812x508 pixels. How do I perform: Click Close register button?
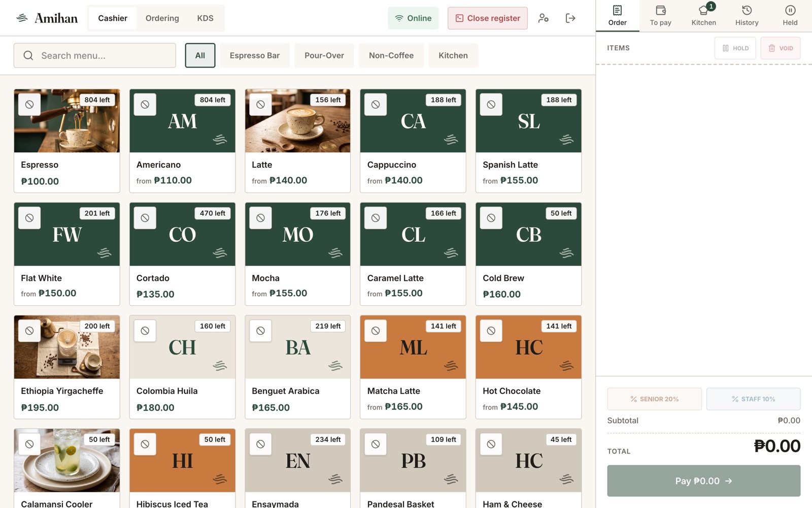(488, 18)
